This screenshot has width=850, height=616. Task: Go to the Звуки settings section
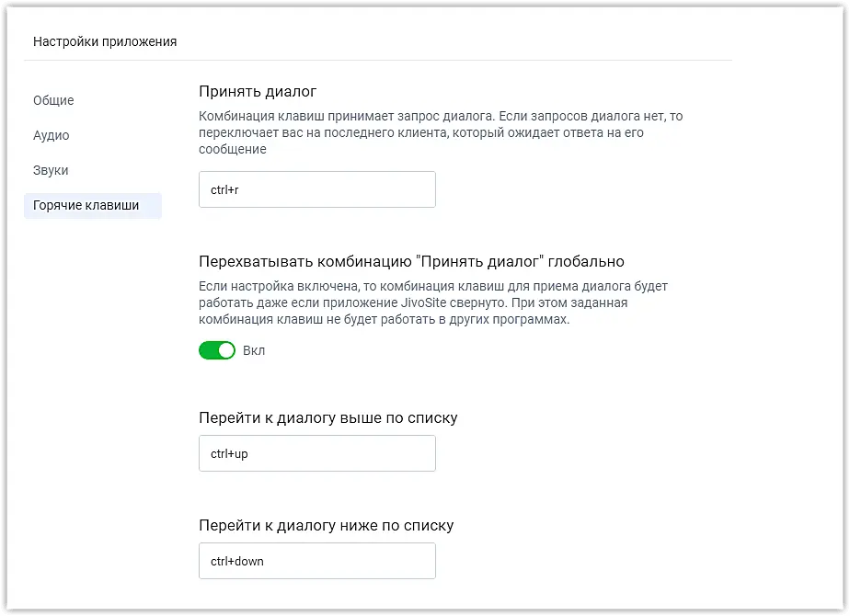[52, 170]
